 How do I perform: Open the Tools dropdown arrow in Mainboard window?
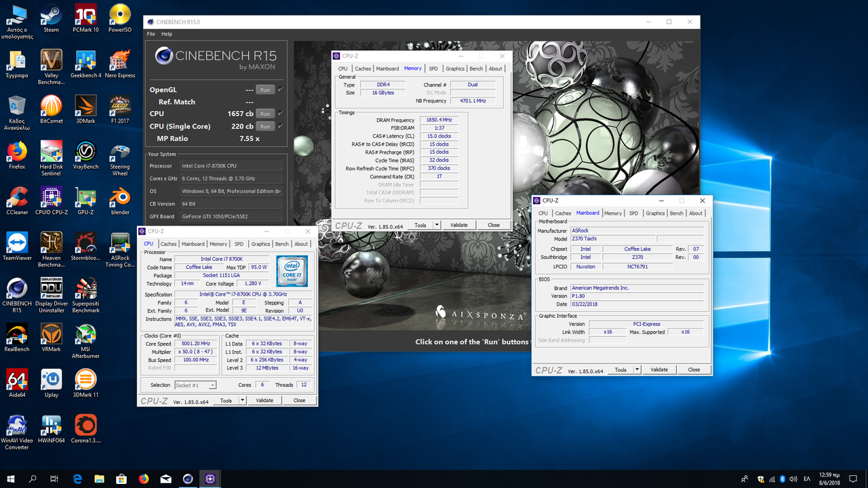tap(637, 369)
